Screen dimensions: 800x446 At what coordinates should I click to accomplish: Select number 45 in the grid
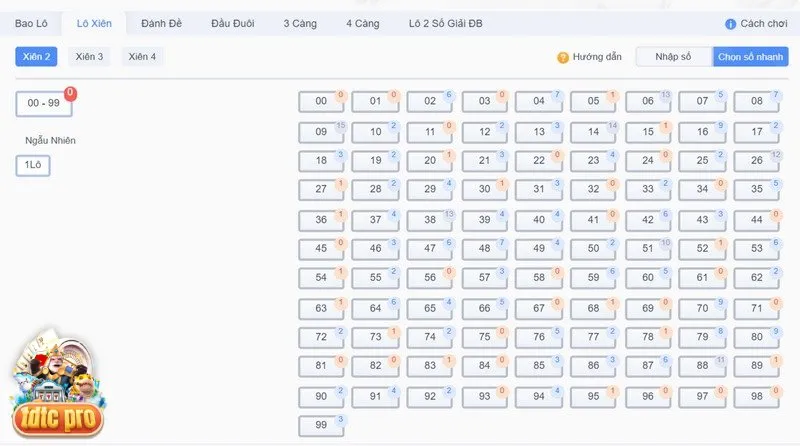[x=321, y=249]
